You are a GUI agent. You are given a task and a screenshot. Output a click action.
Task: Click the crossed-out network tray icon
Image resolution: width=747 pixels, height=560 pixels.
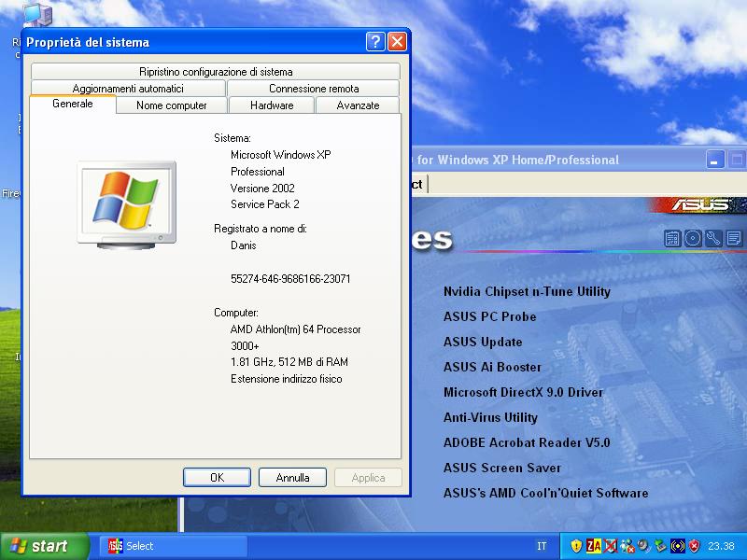pyautogui.click(x=611, y=546)
